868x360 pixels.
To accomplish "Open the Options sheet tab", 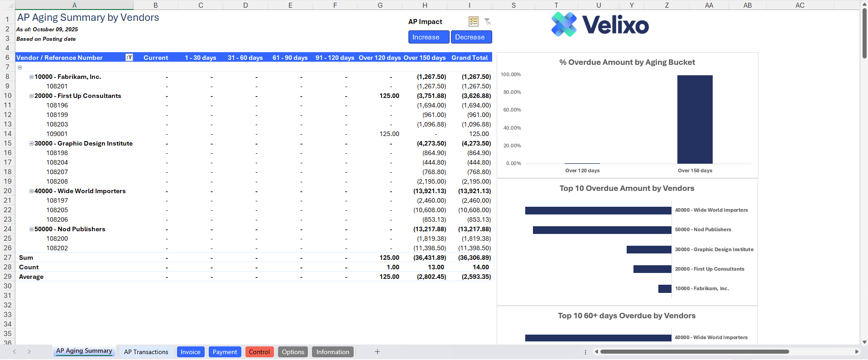I will tap(293, 352).
